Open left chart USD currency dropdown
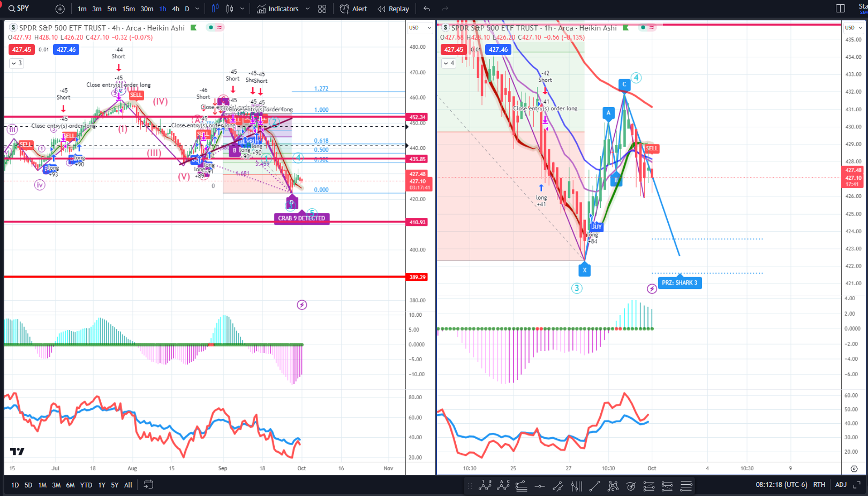 click(420, 28)
